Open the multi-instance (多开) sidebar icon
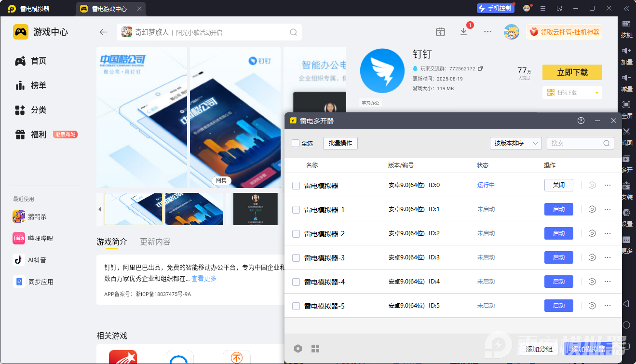Image resolution: width=636 pixels, height=364 pixels. (626, 159)
